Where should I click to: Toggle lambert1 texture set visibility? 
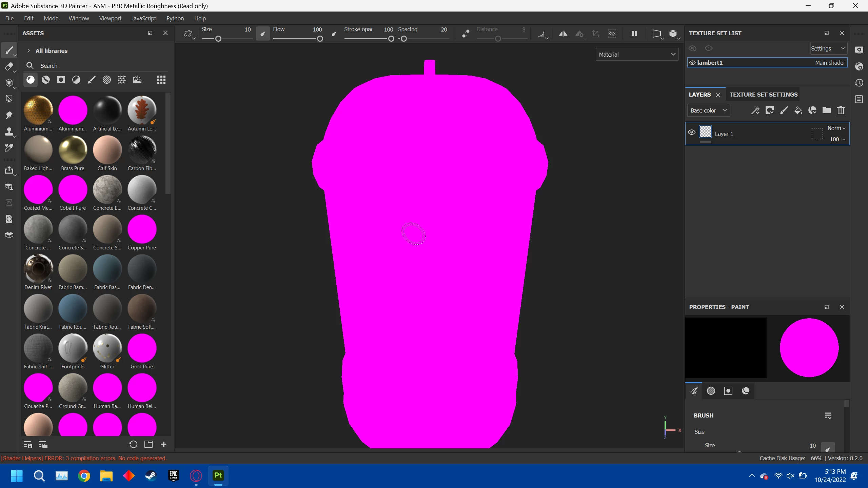coord(692,63)
